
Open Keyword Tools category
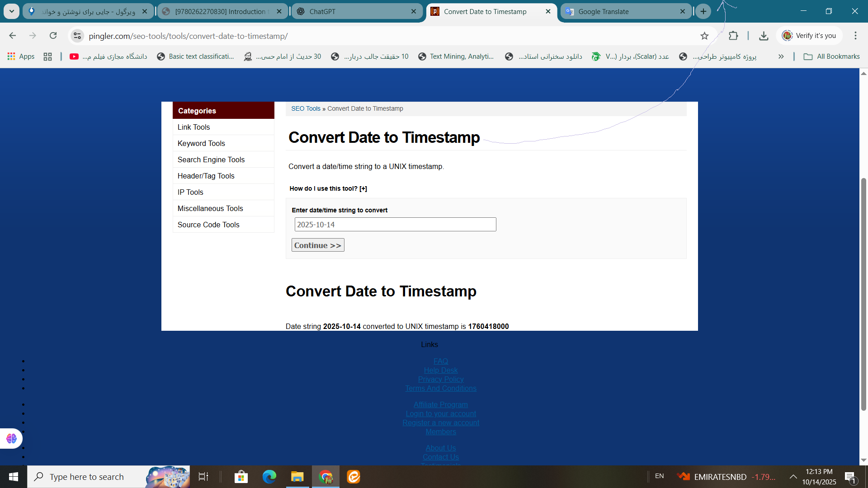click(201, 143)
